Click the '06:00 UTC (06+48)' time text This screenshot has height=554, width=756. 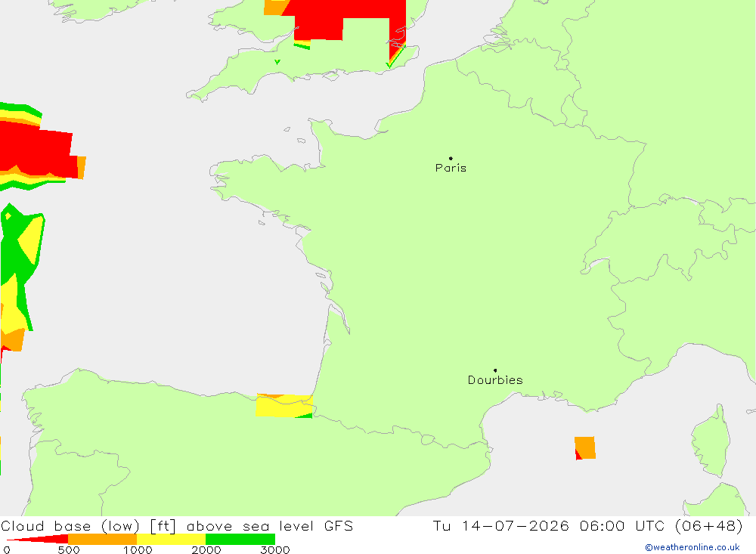661,525
